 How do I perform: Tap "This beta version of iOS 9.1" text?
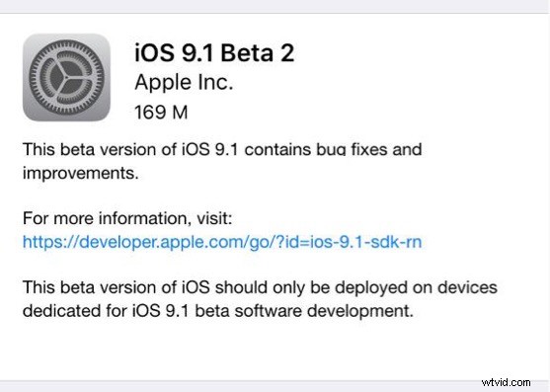(130, 150)
